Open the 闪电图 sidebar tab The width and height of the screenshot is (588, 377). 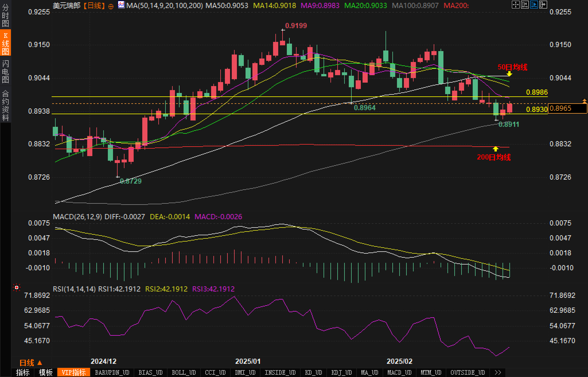(5, 71)
